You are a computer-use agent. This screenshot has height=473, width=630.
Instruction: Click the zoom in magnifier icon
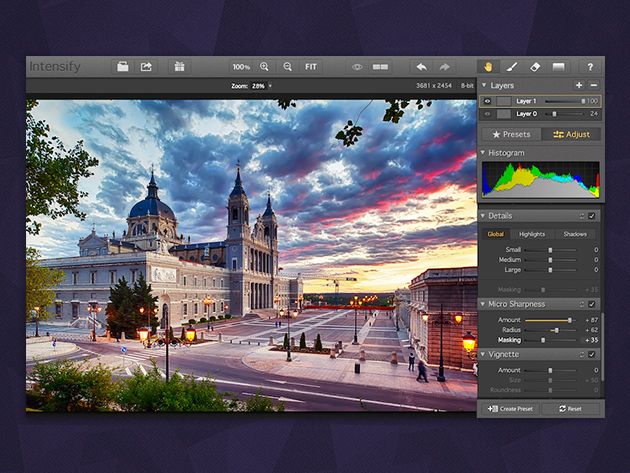(x=265, y=67)
